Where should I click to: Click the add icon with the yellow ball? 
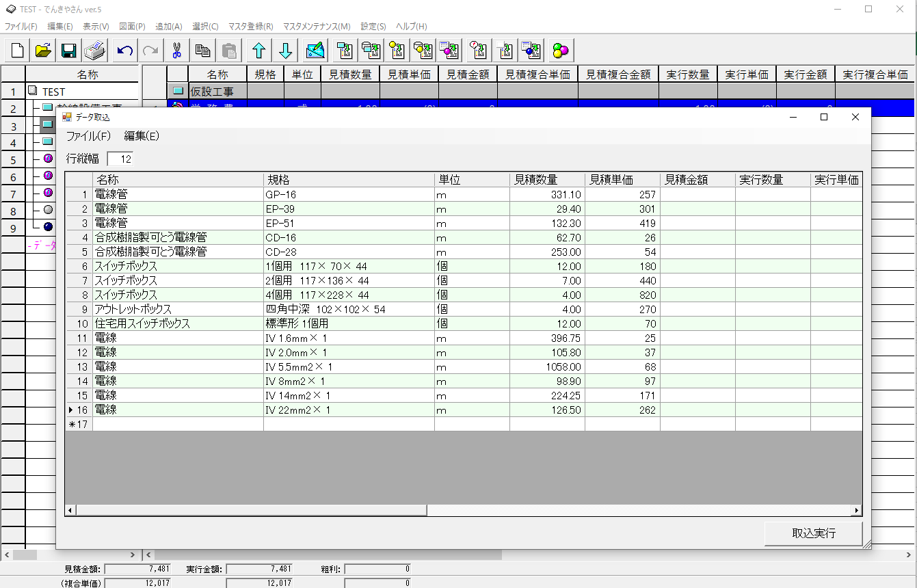coord(397,51)
